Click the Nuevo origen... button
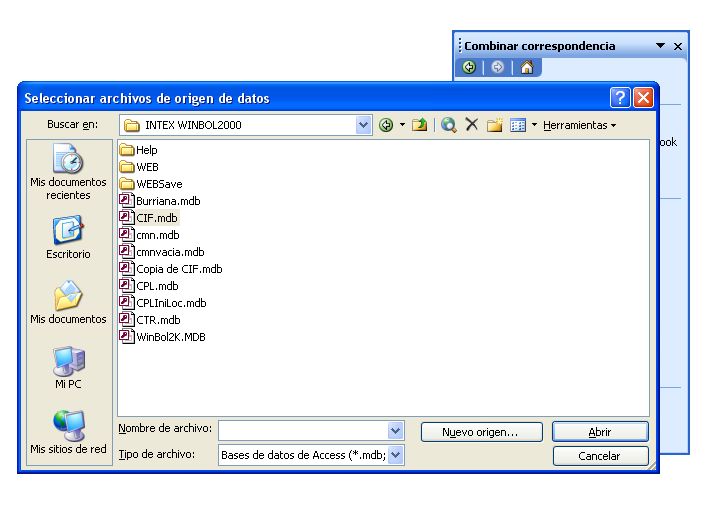 coord(480,432)
